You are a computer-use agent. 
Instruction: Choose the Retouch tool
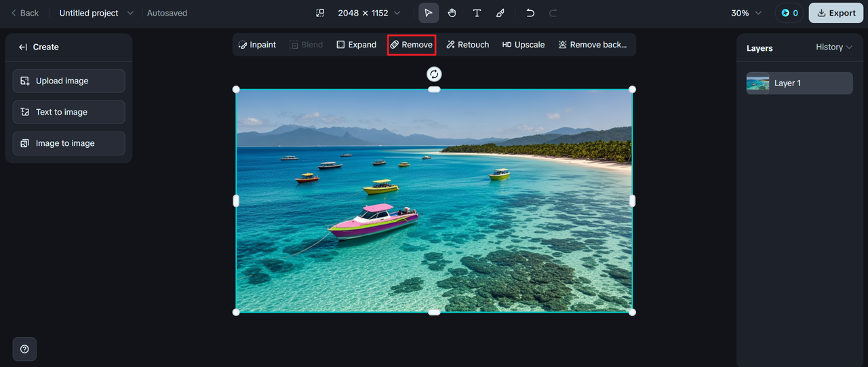pos(468,45)
